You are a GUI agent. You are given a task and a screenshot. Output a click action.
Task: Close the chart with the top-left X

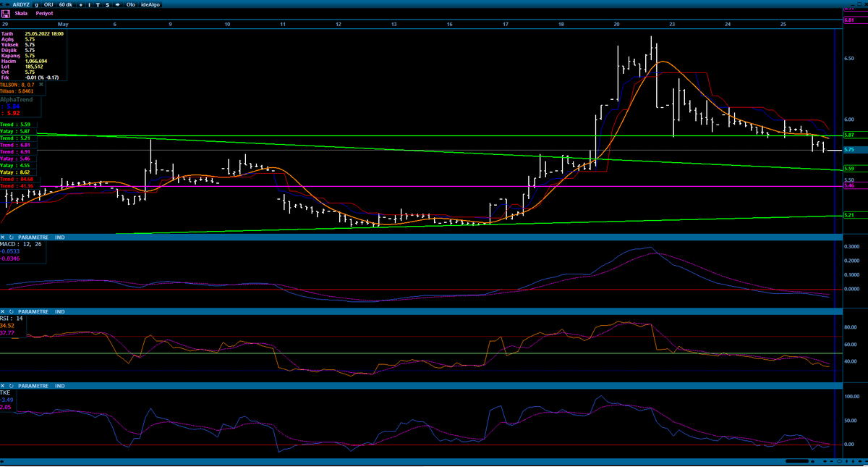point(1,4)
